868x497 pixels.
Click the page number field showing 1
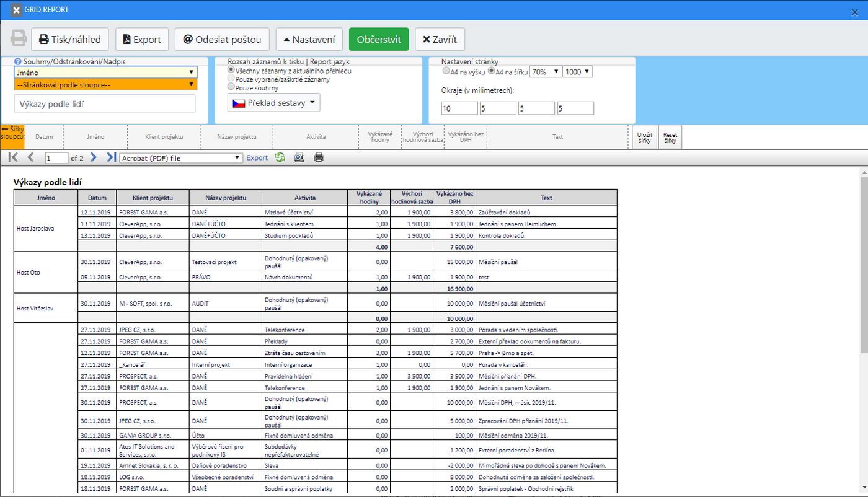(x=56, y=158)
